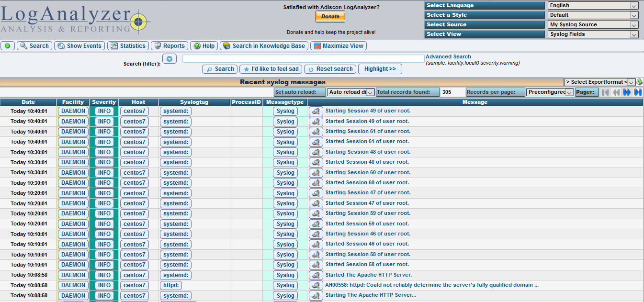
Task: Open the Select Source dropdown
Action: [x=593, y=25]
